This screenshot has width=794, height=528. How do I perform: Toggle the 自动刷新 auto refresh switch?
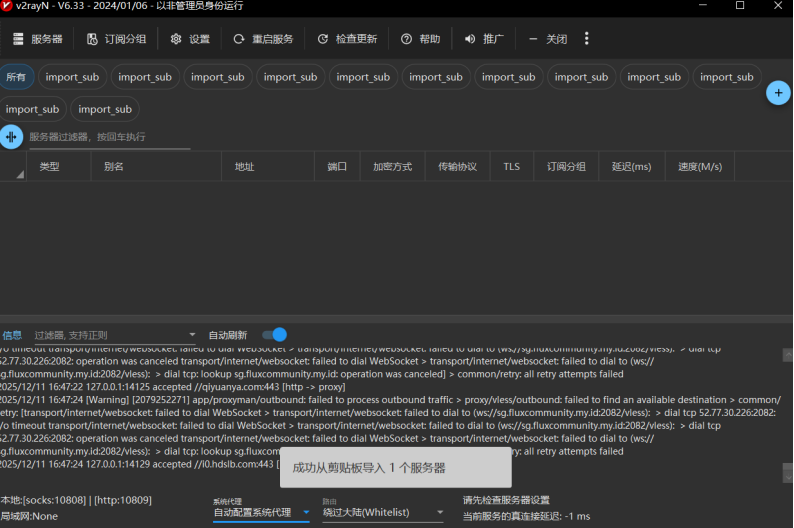pyautogui.click(x=274, y=335)
